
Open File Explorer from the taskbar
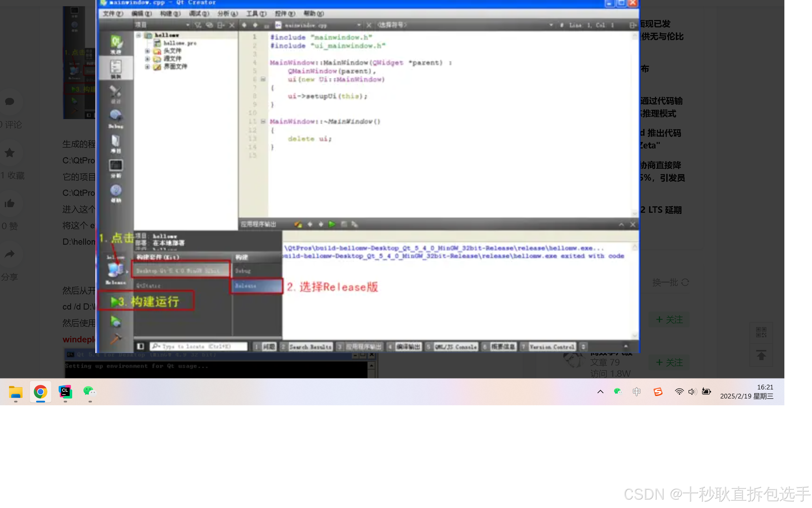click(x=16, y=392)
